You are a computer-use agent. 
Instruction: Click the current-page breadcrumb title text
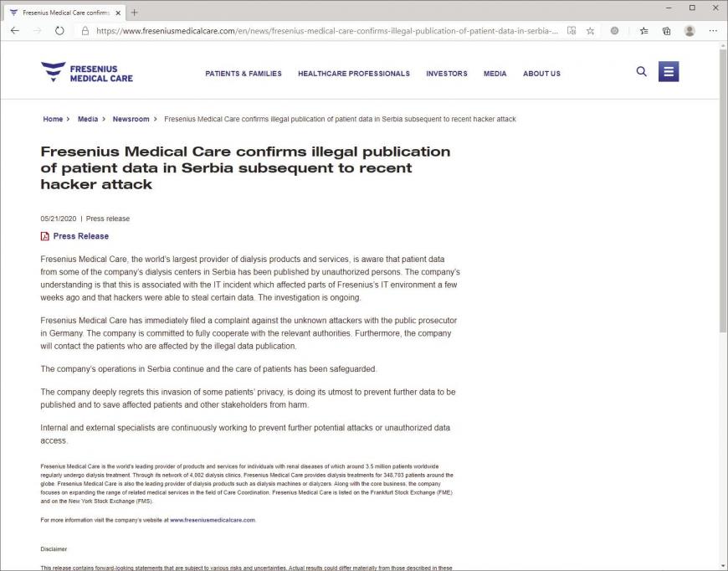click(x=340, y=119)
